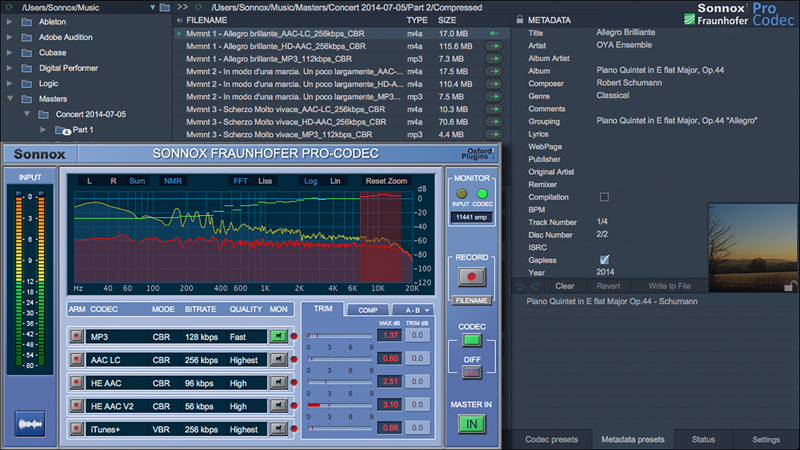This screenshot has height=450, width=800.
Task: Click the Reset Zoom button
Action: coord(386,181)
